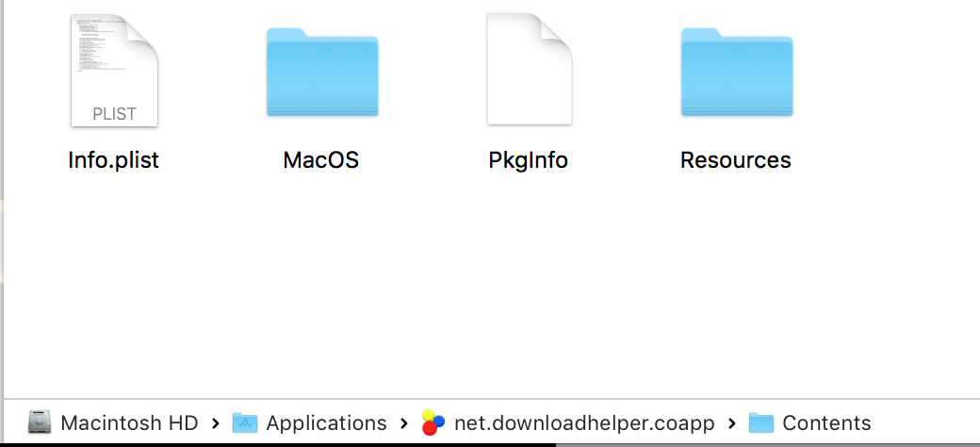Click chevron before Contents in path bar
Screen dimensions: 980x447
tap(732, 423)
